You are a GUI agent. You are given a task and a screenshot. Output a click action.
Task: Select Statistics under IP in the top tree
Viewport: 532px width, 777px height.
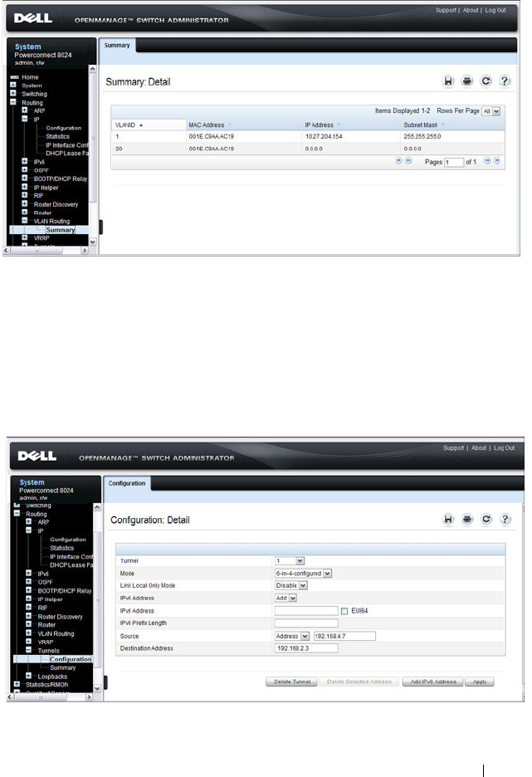click(x=57, y=136)
